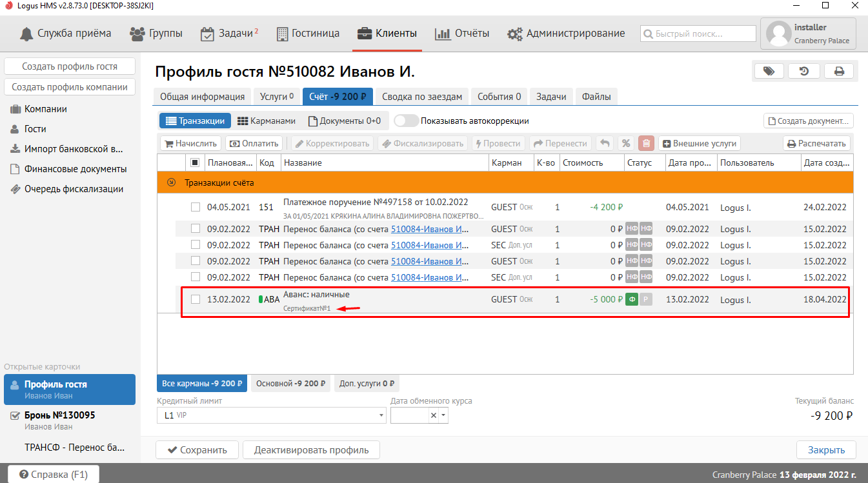Click the printer icon in profile header
Image resolution: width=868 pixels, height=483 pixels.
(839, 72)
